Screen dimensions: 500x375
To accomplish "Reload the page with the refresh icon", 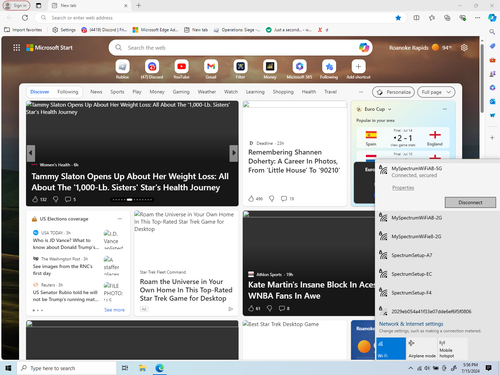I will pyautogui.click(x=25, y=18).
